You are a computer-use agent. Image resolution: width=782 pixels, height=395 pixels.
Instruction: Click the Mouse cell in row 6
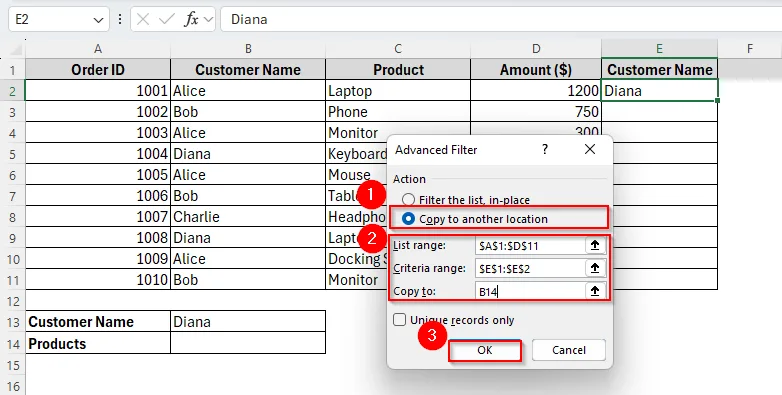click(357, 175)
